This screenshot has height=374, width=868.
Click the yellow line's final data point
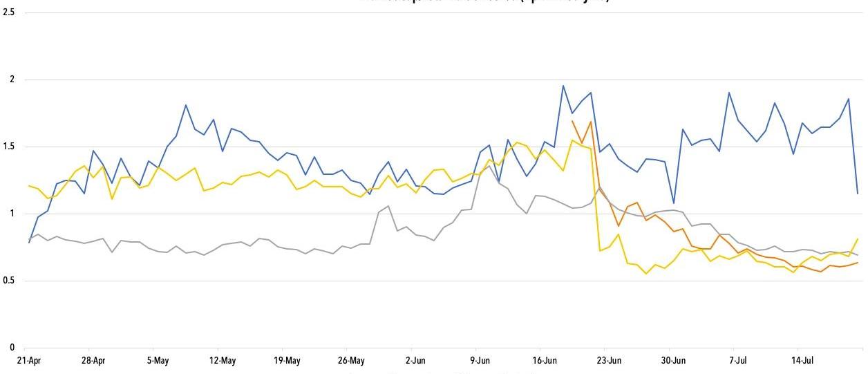click(858, 239)
